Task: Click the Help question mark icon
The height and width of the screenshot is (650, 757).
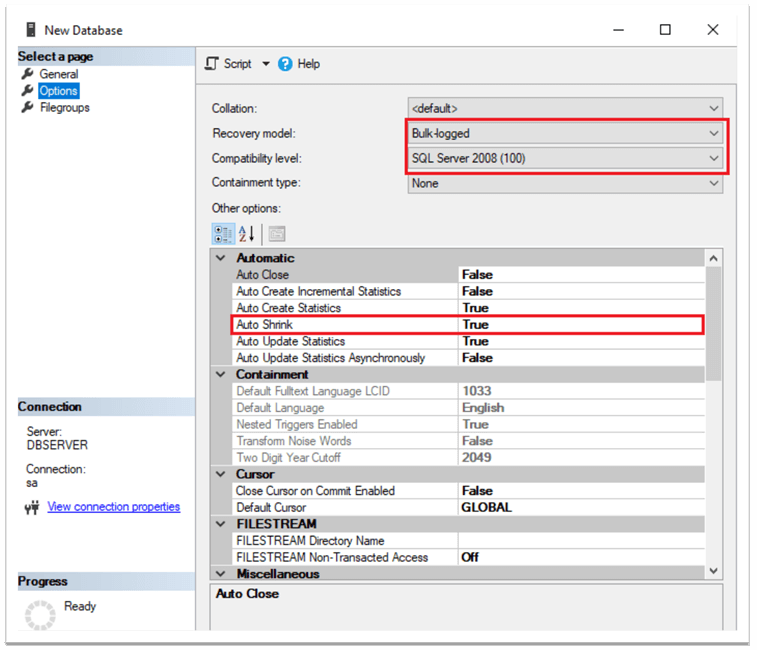Action: pos(285,64)
